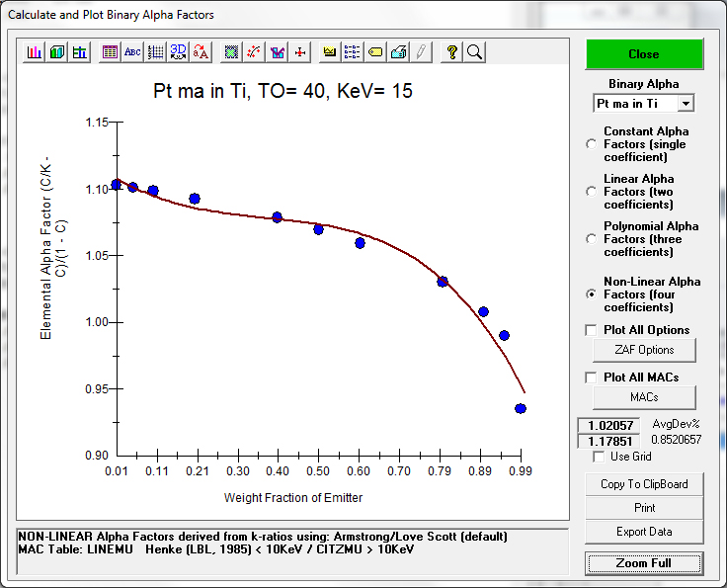Toggle the 3D view icon
The image size is (727, 588).
[x=178, y=52]
